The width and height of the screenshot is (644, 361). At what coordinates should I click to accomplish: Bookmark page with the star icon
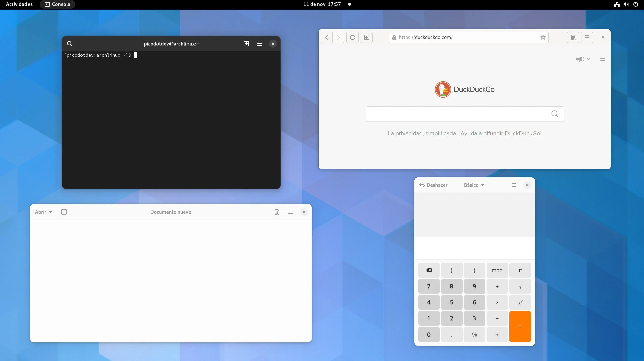[543, 37]
